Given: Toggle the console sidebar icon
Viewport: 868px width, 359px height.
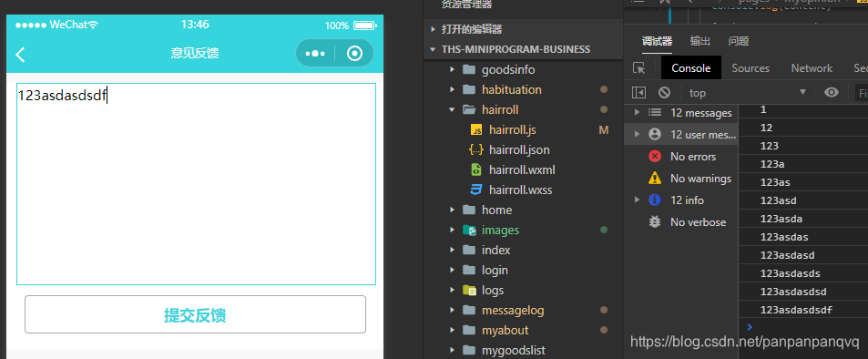Looking at the screenshot, I should coord(638,93).
